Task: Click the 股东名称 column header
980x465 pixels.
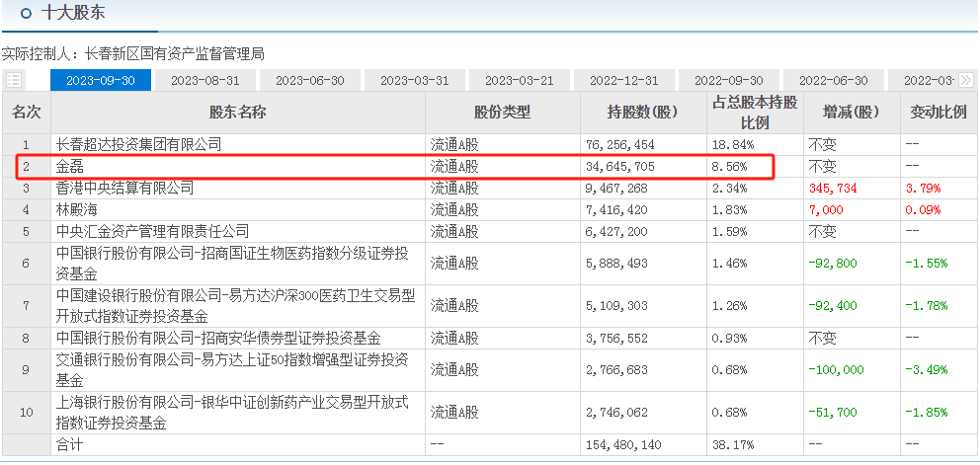Action: tap(238, 113)
